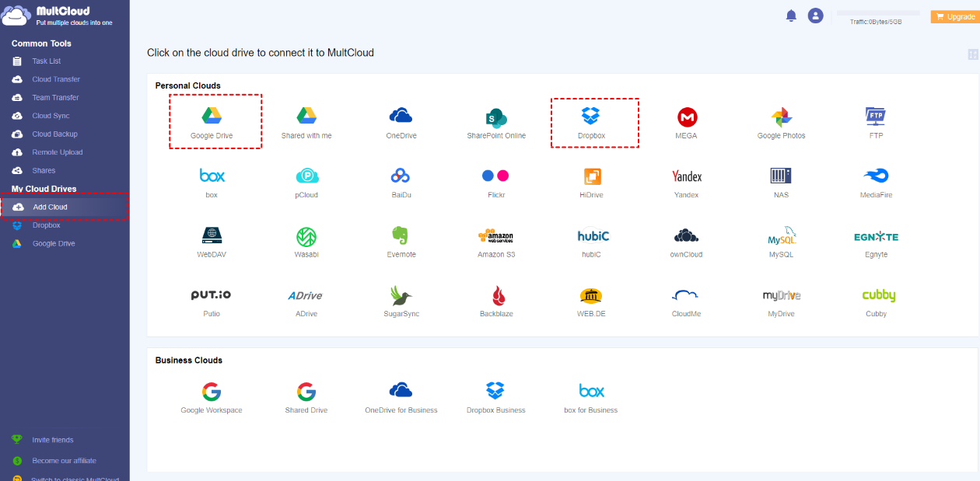The image size is (980, 481).
Task: Choose the Shared with me cloud option
Action: 306,123
